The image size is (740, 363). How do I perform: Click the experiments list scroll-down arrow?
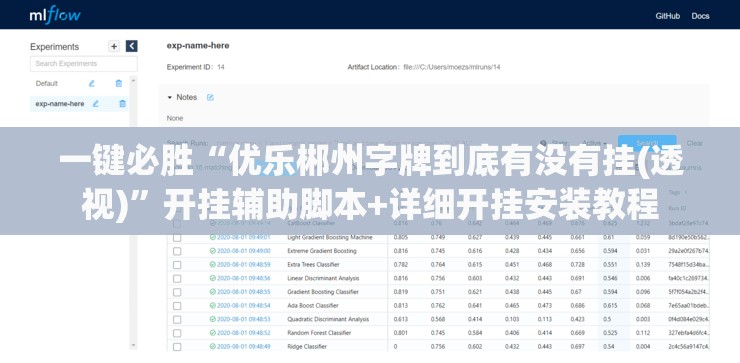[x=133, y=346]
